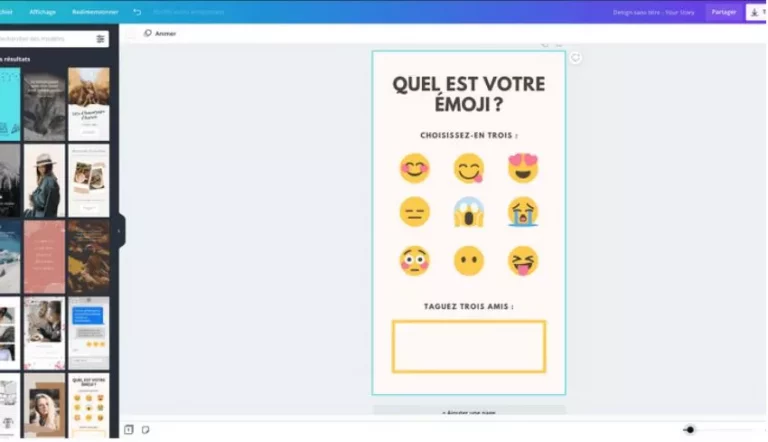Select the yellow-bordered tag box on canvas

pos(468,346)
